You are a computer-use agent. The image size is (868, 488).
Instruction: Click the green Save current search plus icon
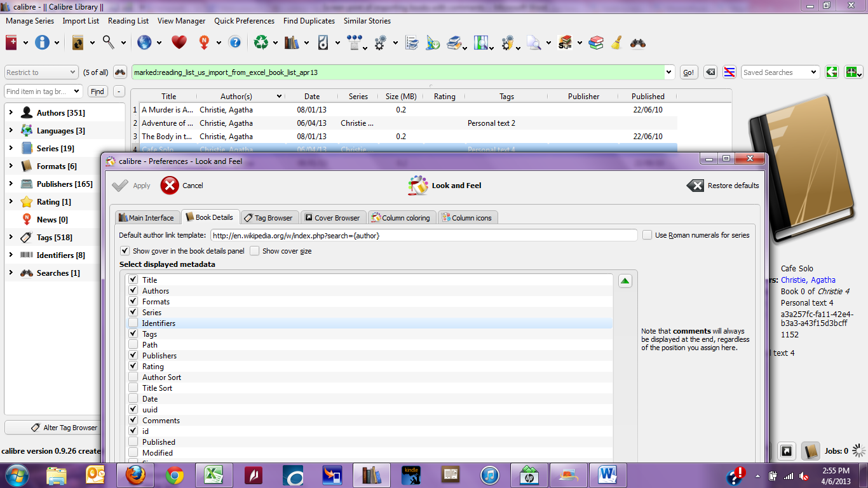point(853,72)
